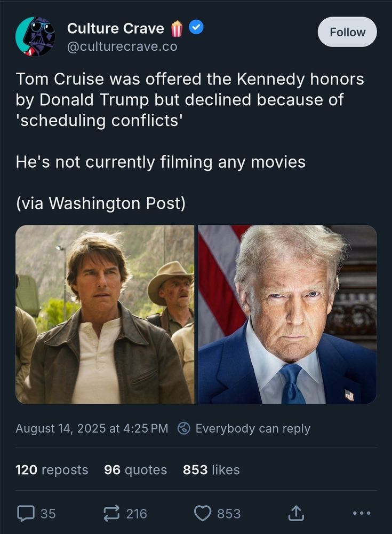The height and width of the screenshot is (534, 392).
Task: Click the 'Everybody can reply' label
Action: tap(253, 428)
